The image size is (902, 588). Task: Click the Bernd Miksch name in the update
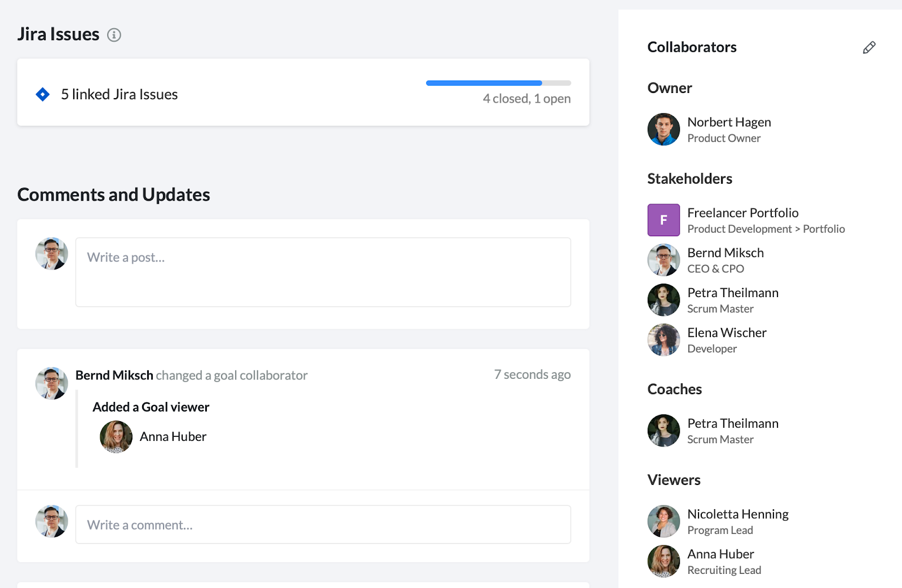[114, 375]
